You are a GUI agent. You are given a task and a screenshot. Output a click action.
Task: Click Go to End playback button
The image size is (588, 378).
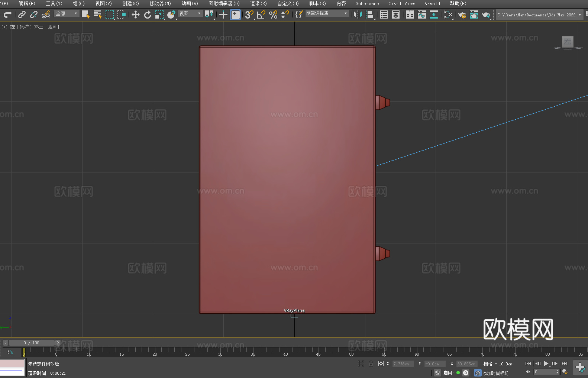coord(565,364)
